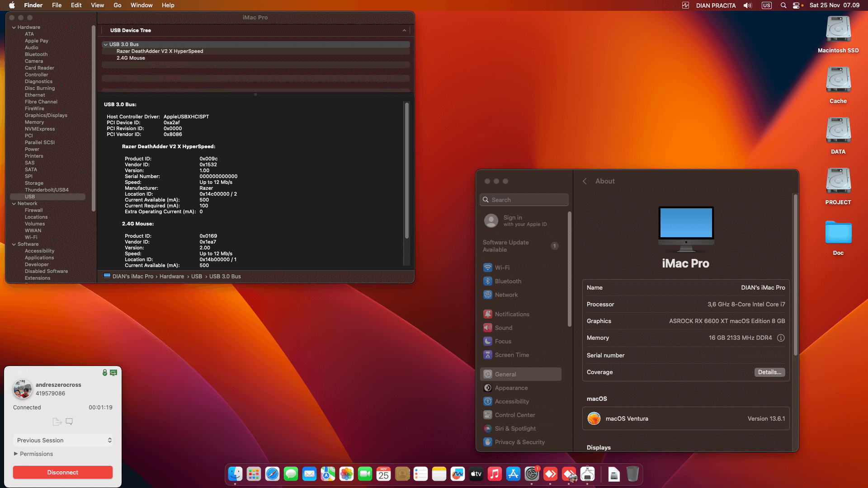Open AnyDesk chat bubble icon

69,422
